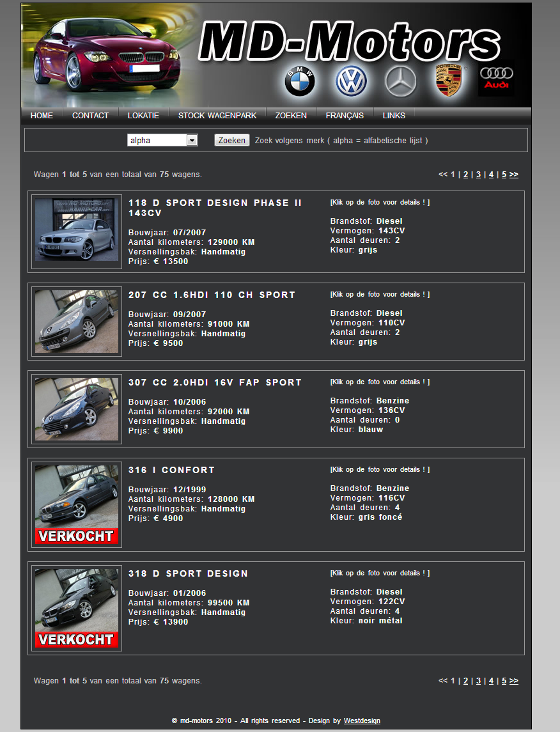Click the BMW logo in the header
Viewport: 560px width, 732px height.
point(300,81)
